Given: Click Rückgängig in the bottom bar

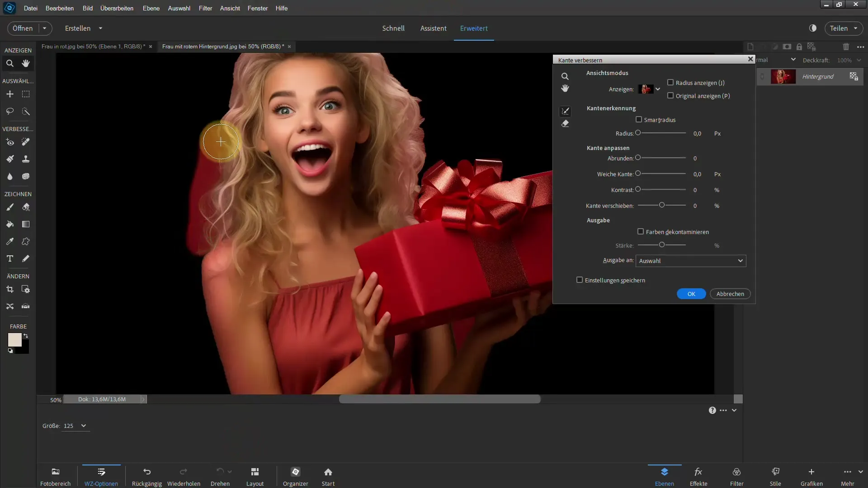Looking at the screenshot, I should click(147, 477).
